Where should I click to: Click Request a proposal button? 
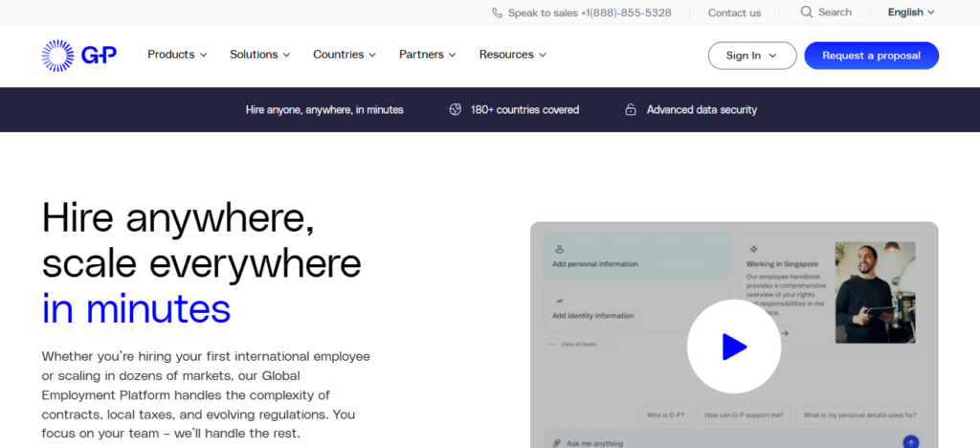tap(871, 56)
